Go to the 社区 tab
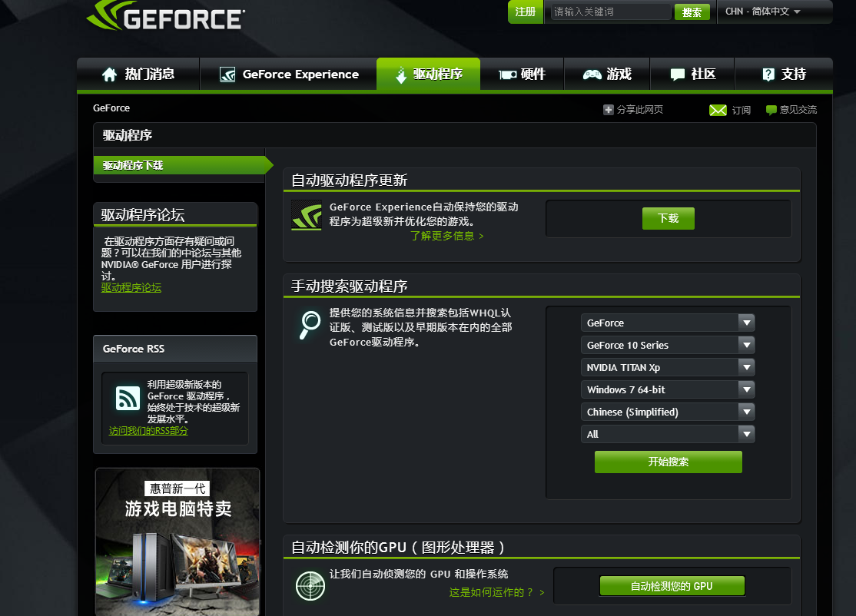The width and height of the screenshot is (856, 616). [693, 75]
